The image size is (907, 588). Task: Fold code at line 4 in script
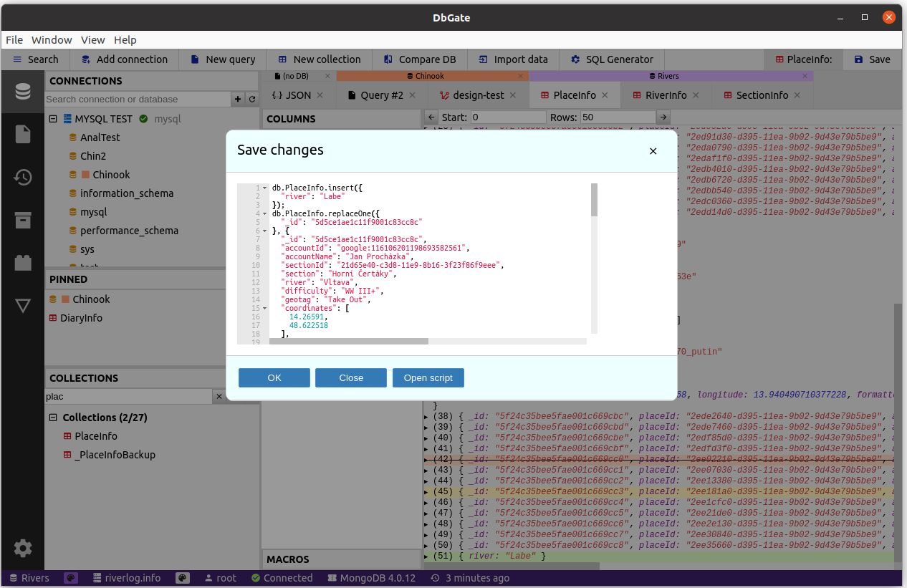(265, 213)
